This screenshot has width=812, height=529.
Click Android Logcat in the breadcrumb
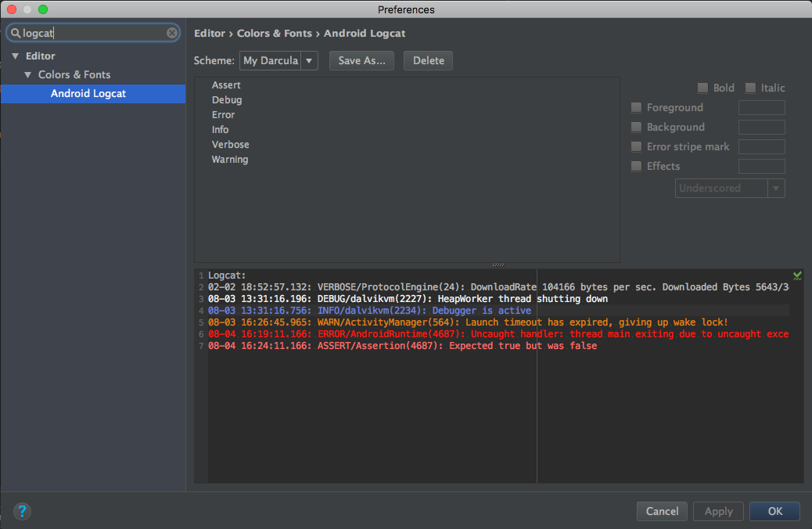pos(365,34)
